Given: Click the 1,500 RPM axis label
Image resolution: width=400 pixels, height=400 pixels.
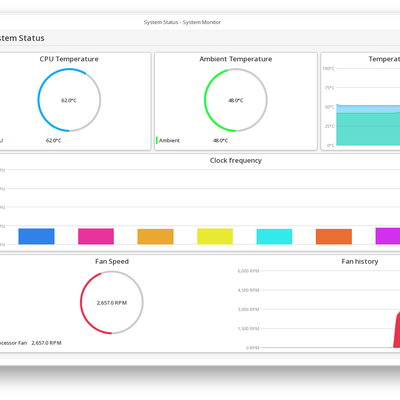Looking at the screenshot, I should point(248,329).
